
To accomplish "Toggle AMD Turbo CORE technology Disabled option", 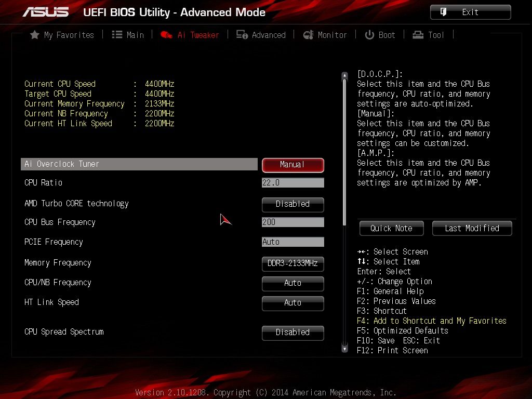I will pyautogui.click(x=293, y=204).
